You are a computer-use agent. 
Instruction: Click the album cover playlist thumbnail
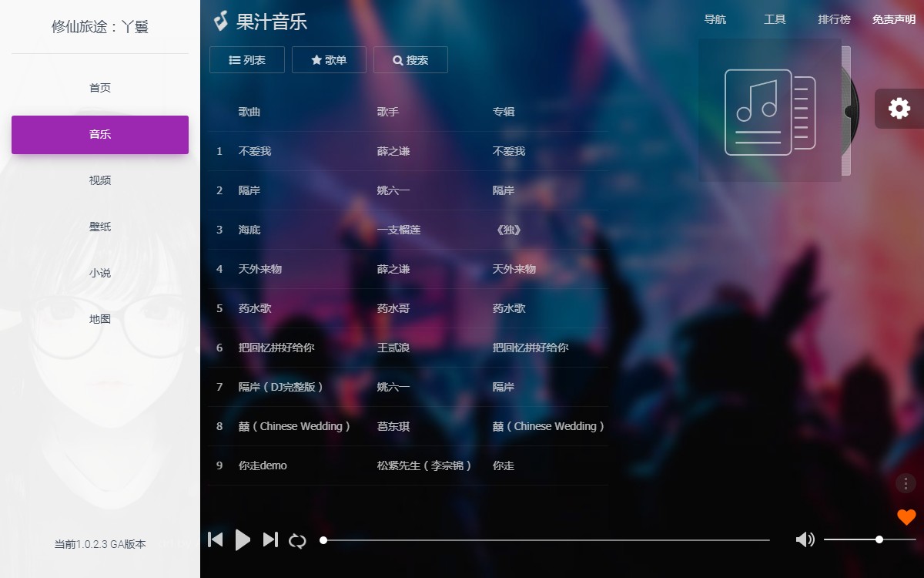[770, 110]
